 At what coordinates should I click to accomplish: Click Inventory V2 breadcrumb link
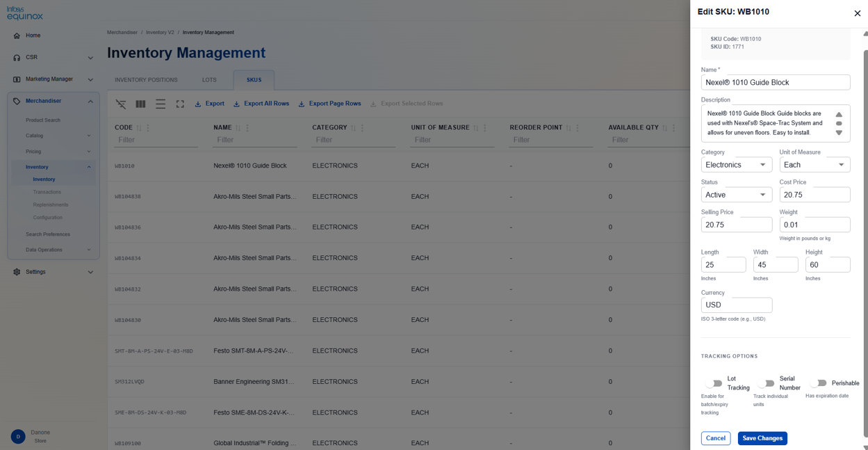click(x=160, y=33)
